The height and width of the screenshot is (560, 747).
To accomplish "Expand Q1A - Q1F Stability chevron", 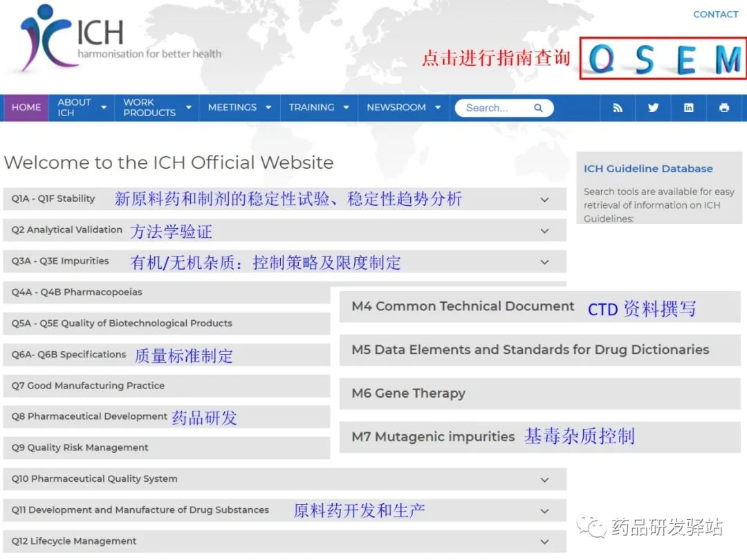I will click(x=544, y=200).
